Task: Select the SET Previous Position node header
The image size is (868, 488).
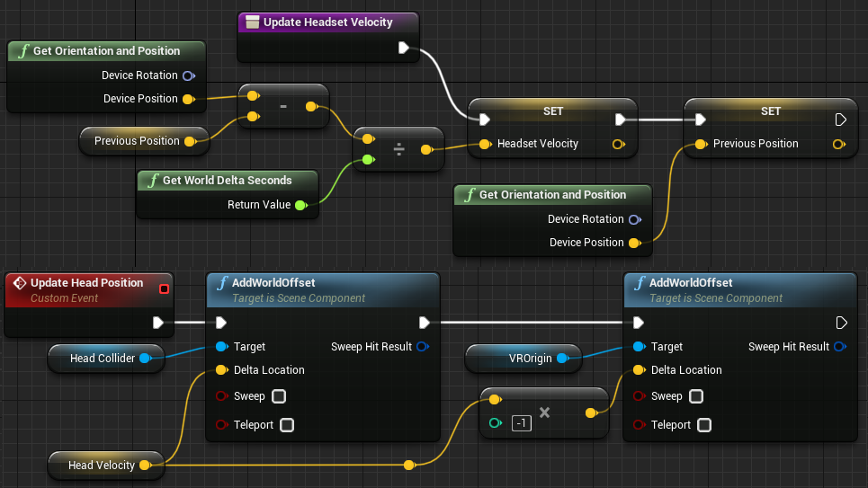Action: point(771,111)
